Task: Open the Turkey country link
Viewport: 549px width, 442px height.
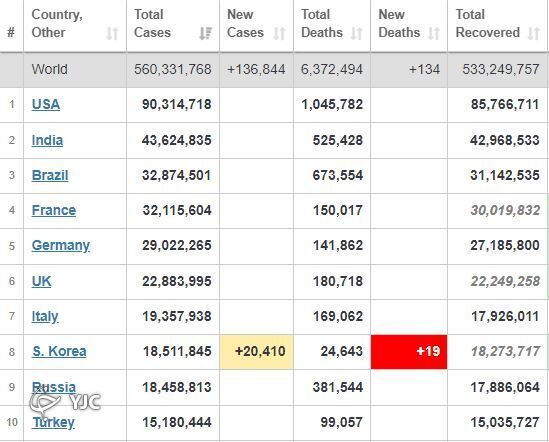Action: click(x=53, y=422)
